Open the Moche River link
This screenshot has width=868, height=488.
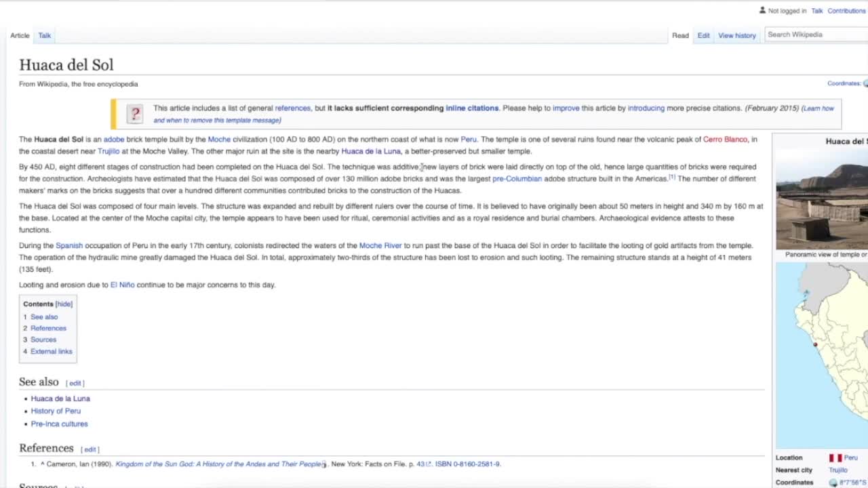(x=380, y=245)
